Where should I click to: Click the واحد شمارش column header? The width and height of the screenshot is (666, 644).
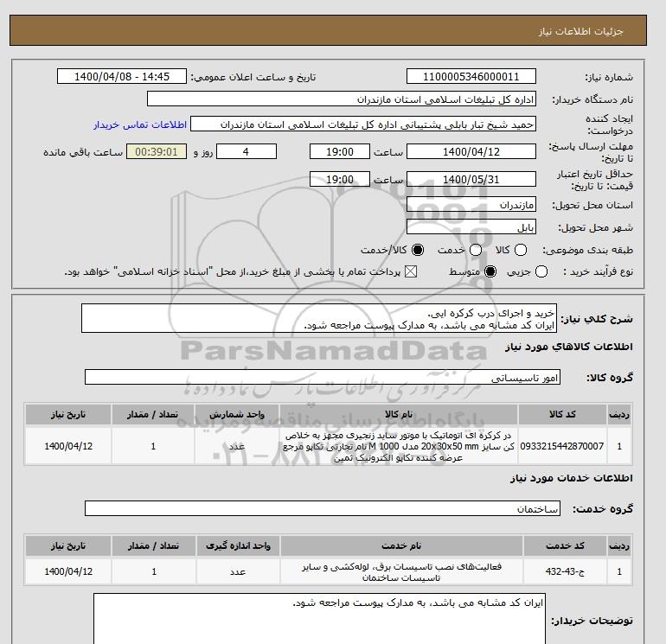click(x=237, y=414)
